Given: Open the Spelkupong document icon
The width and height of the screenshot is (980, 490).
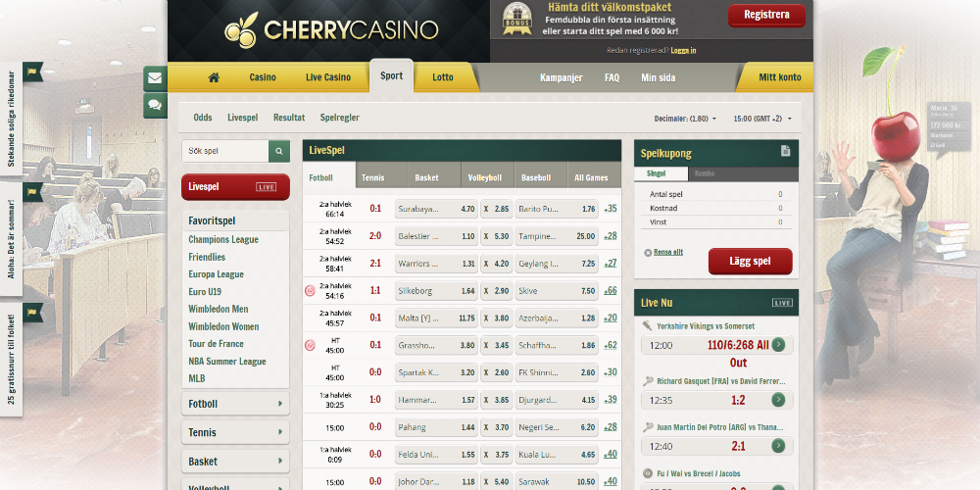Looking at the screenshot, I should (786, 151).
